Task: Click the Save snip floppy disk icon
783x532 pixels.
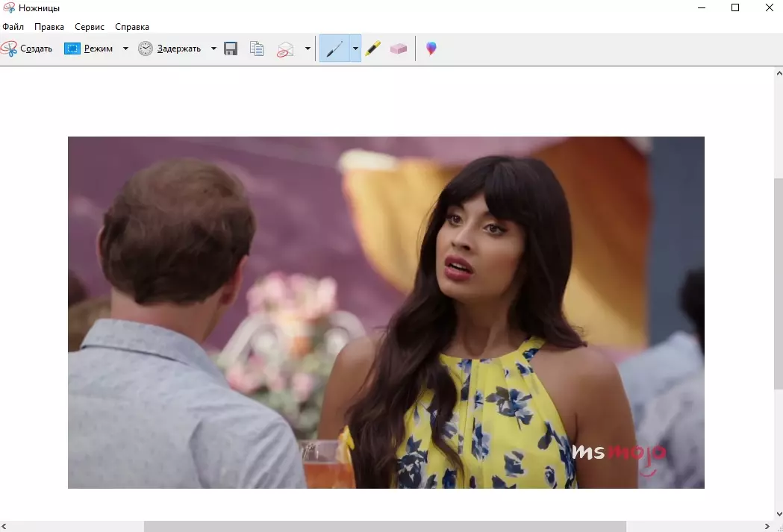Action: click(231, 48)
